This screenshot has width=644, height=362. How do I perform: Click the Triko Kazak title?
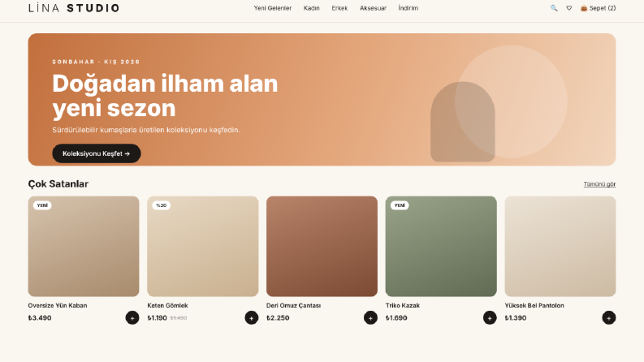click(403, 305)
